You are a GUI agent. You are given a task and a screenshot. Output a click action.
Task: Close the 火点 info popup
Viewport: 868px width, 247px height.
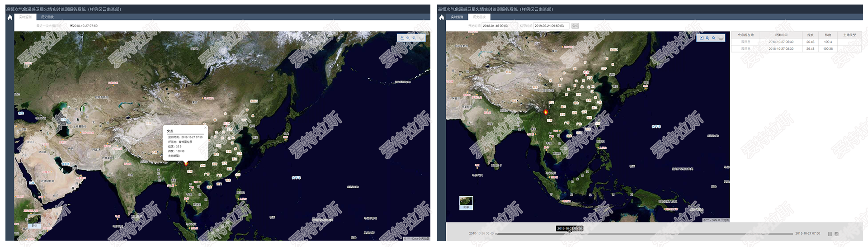(x=205, y=128)
